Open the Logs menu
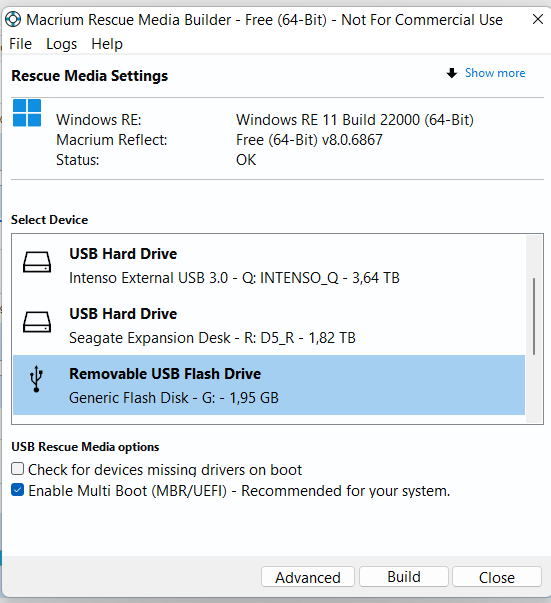The image size is (551, 603). pos(62,44)
